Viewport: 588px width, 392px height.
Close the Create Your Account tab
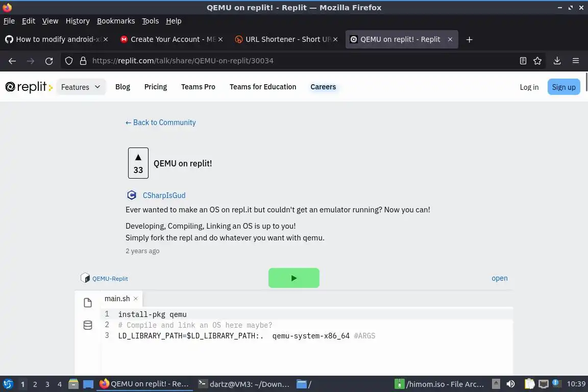coord(220,39)
